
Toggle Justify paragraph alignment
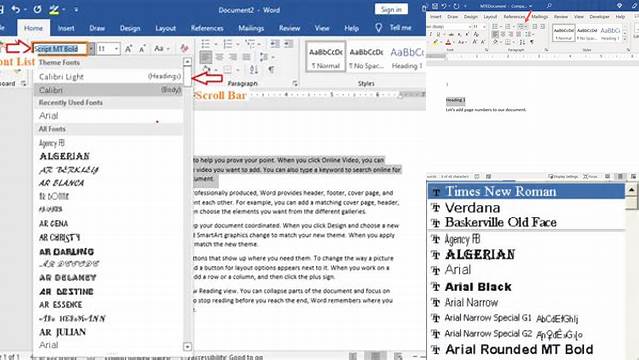click(246, 57)
